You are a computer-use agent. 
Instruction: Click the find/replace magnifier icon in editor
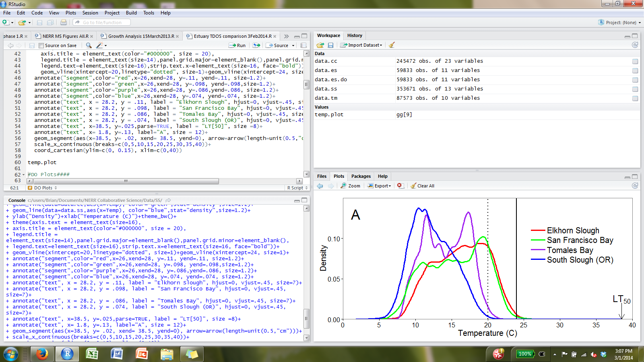pos(89,45)
